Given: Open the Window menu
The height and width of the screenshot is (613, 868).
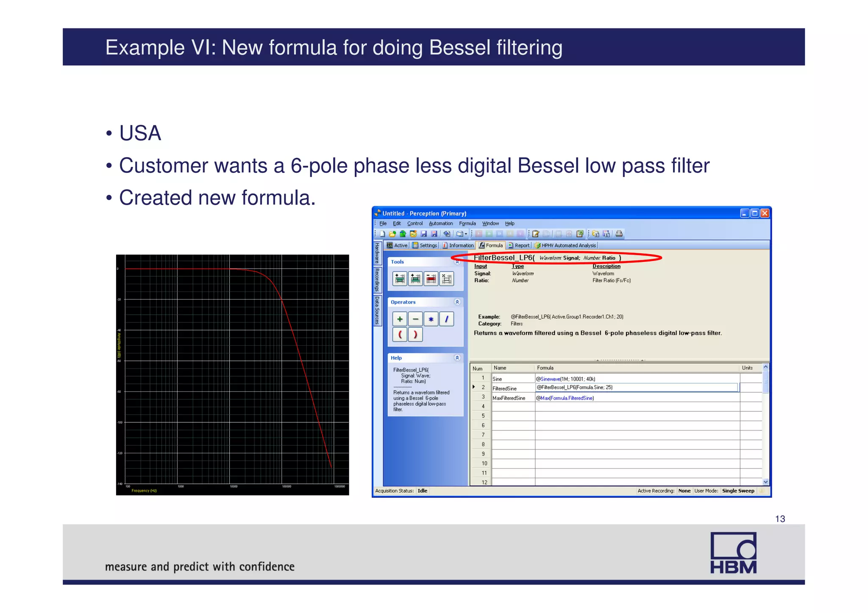Looking at the screenshot, I should [x=490, y=224].
